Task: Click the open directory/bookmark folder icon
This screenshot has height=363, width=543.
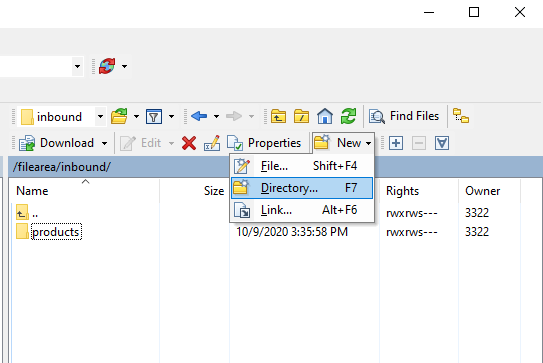Action: (119, 116)
